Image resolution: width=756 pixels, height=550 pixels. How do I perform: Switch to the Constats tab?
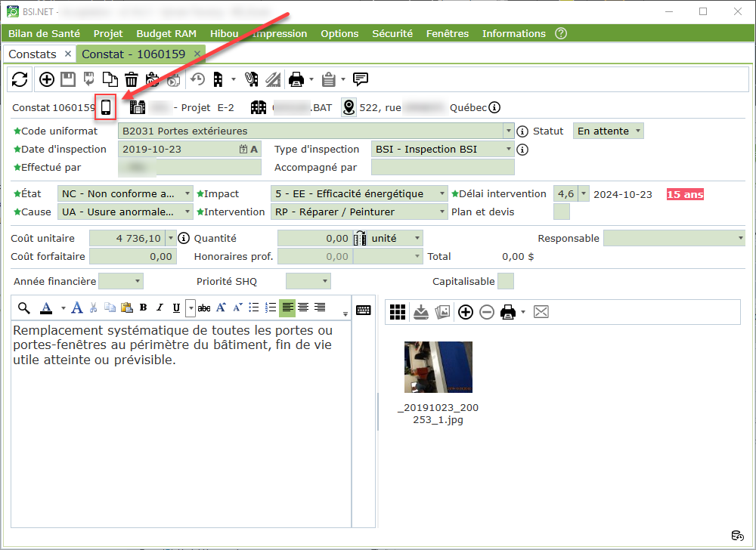33,54
